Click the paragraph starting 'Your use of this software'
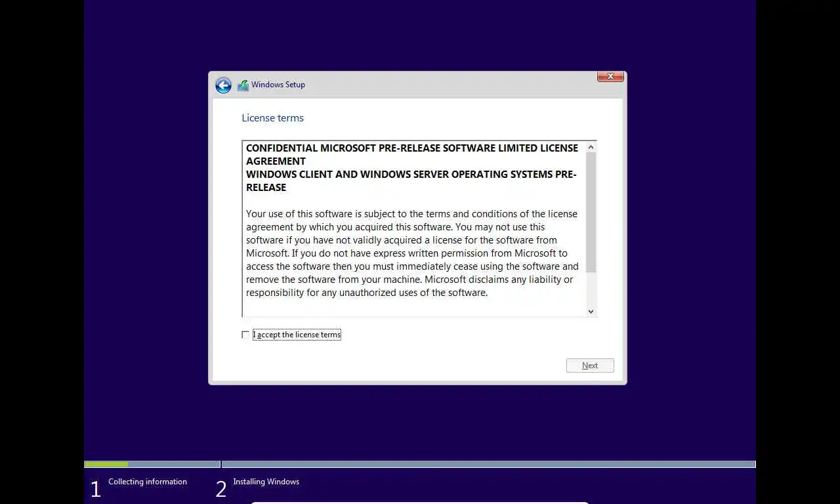This screenshot has width=840, height=504. (412, 253)
